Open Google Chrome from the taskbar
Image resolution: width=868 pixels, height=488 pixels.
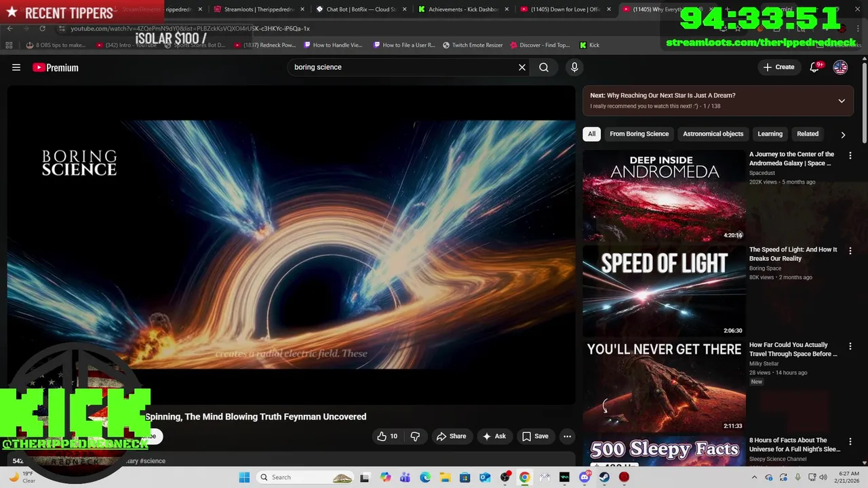coord(524,477)
